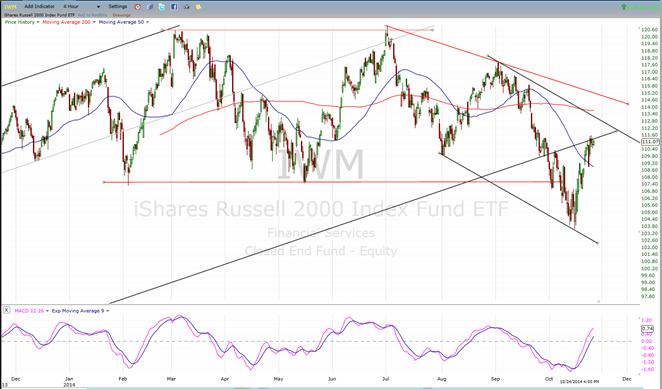Click the Oct label on the time axis
The width and height of the screenshot is (662, 389).
[x=549, y=379]
